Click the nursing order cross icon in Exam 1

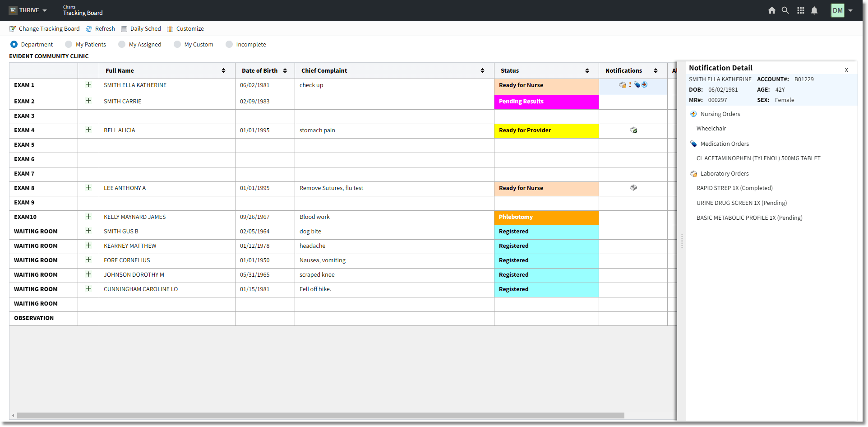click(x=644, y=84)
